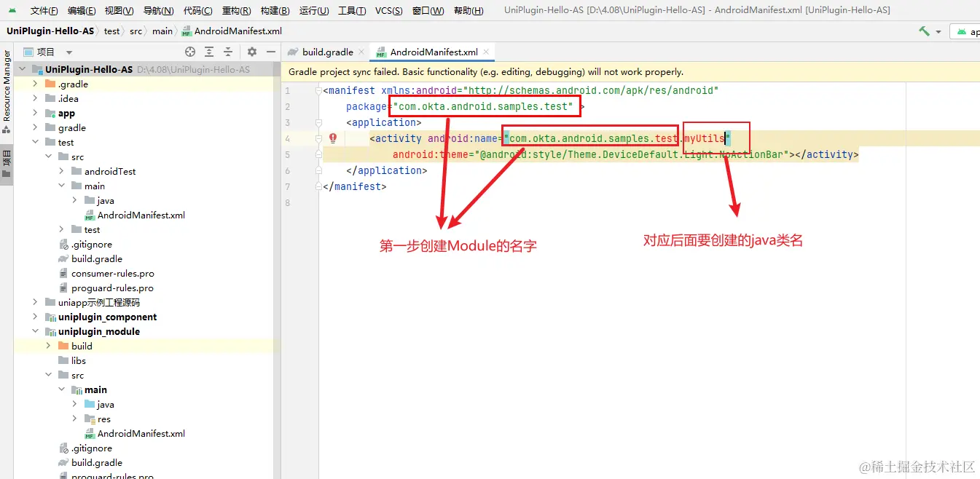Open the 帮助(H) menu
The image size is (980, 479).
(469, 10)
